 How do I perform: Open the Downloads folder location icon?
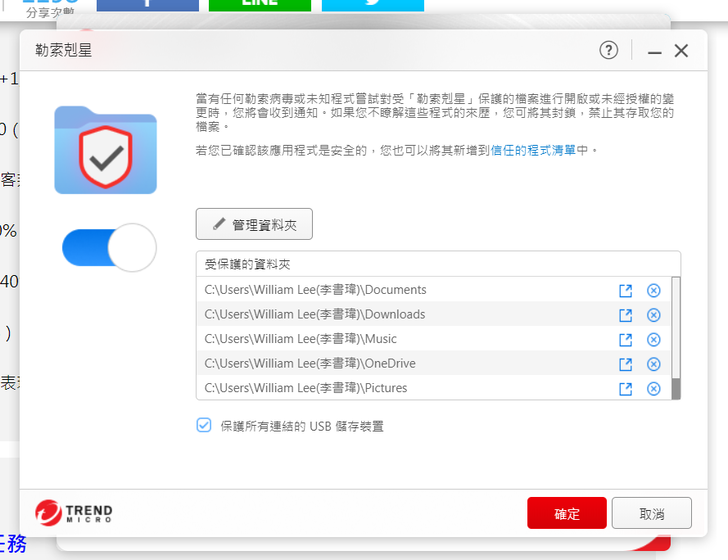(x=625, y=315)
